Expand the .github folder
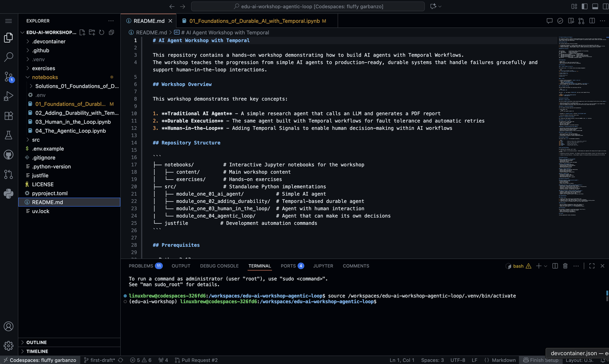 point(69,50)
